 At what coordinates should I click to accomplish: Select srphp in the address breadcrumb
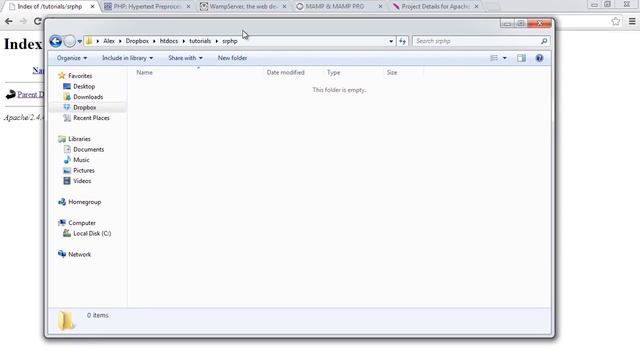[229, 41]
